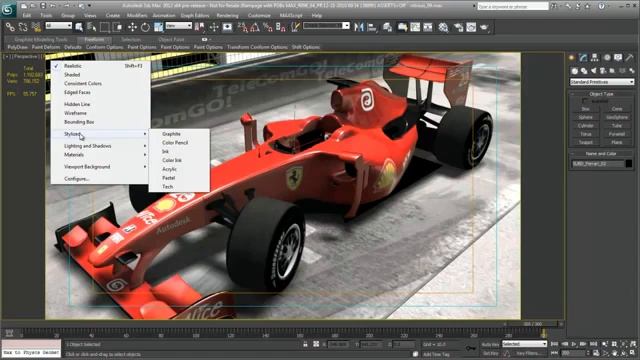Click the black object color swatch
640x360 pixels.
(x=629, y=164)
